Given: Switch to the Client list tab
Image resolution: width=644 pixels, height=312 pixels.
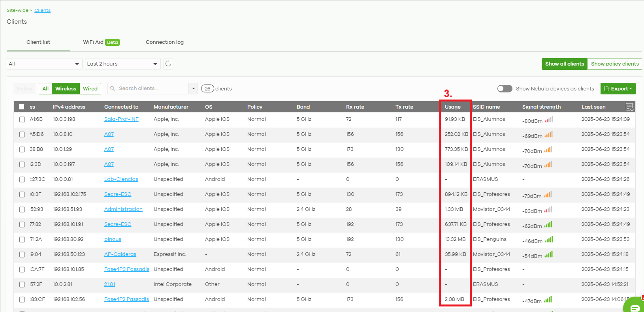Looking at the screenshot, I should (38, 42).
